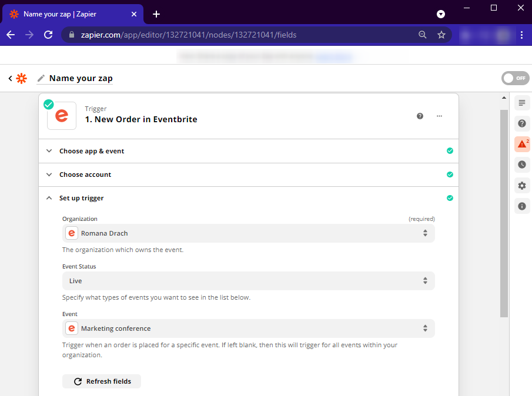Show the warning alerts in sidebar
Image resolution: width=532 pixels, height=396 pixels.
521,144
